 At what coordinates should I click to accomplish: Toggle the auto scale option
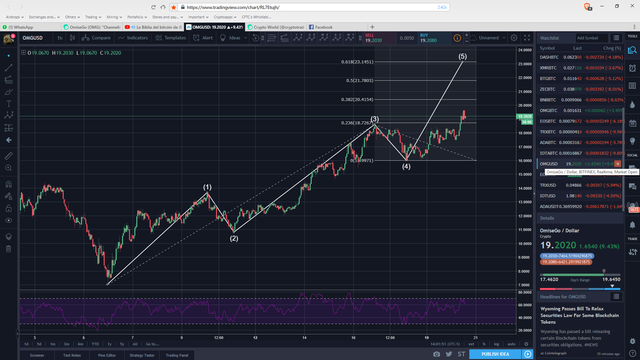[x=511, y=344]
